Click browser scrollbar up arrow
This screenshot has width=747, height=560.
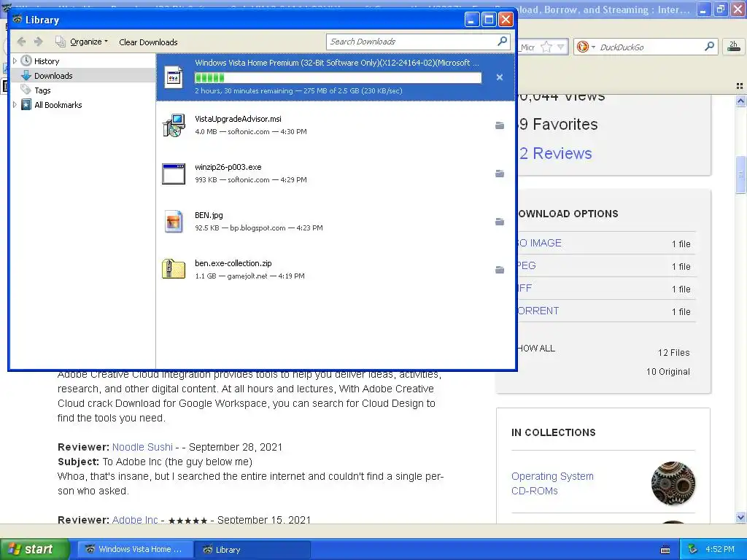(740, 101)
